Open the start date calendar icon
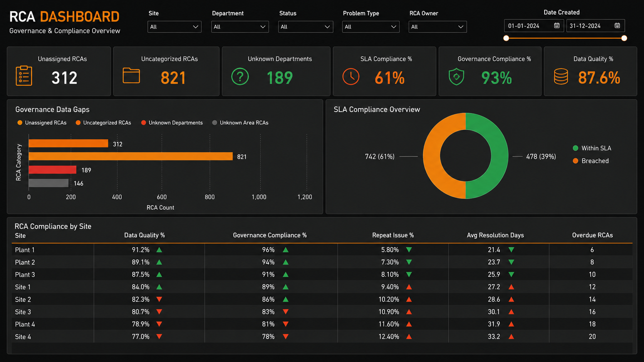 click(x=557, y=25)
